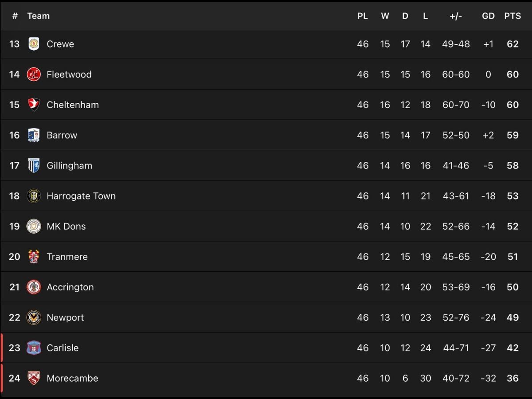Sort table by PTS column header
The height and width of the screenshot is (399, 532).
(512, 16)
